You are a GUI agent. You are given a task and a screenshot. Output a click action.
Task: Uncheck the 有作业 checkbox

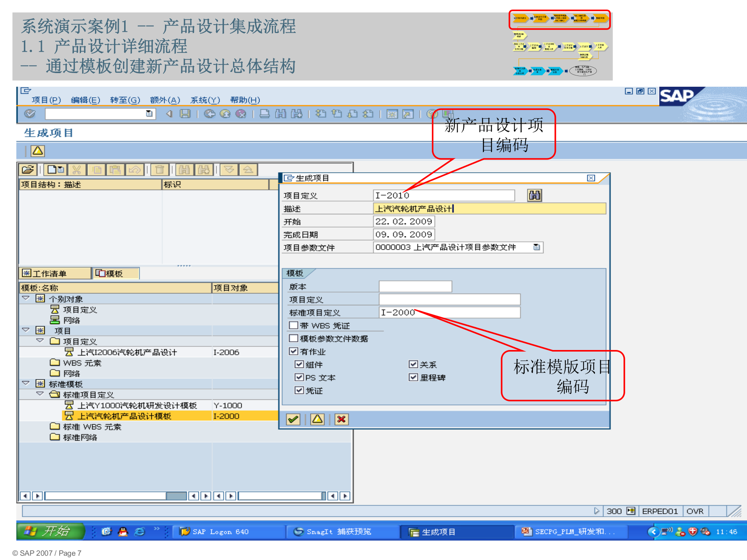294,351
